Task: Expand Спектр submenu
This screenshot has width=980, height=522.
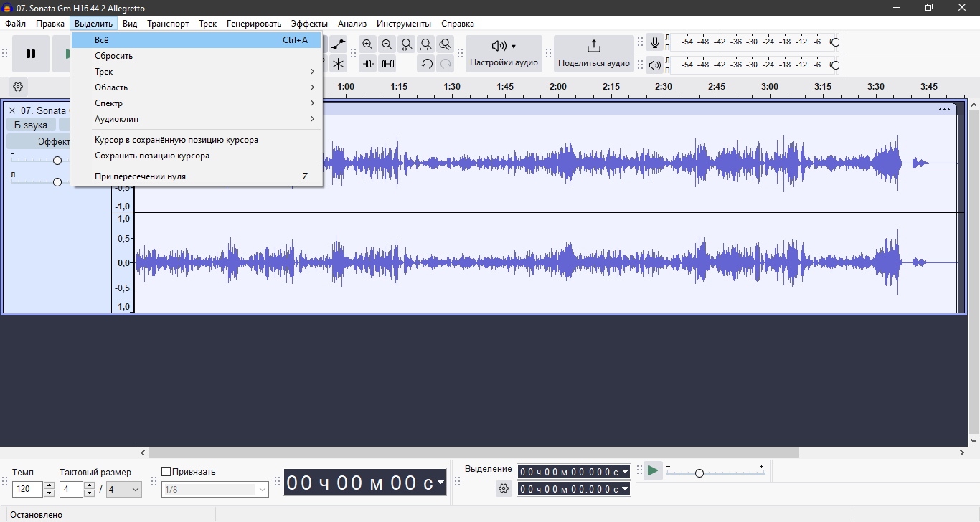Action: pyautogui.click(x=197, y=103)
